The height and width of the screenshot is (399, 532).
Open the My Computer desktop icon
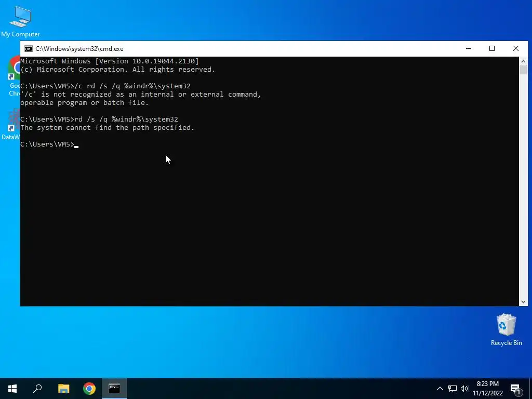pos(20,21)
